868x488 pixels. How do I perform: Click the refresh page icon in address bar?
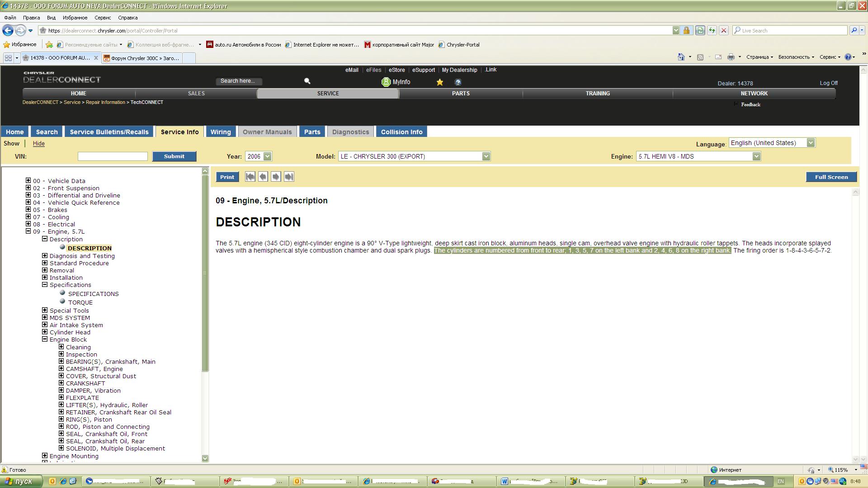coord(712,30)
